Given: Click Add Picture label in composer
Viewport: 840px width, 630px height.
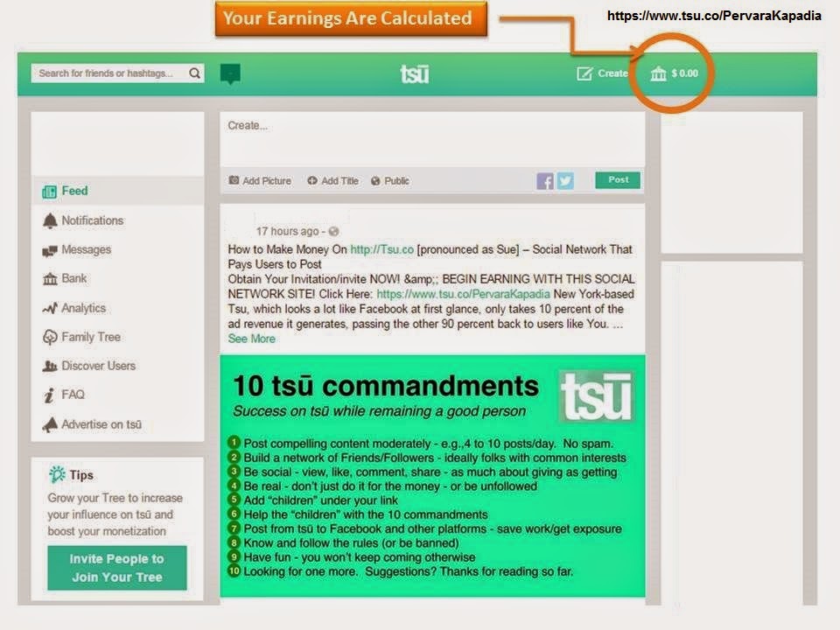Looking at the screenshot, I should coord(267,181).
